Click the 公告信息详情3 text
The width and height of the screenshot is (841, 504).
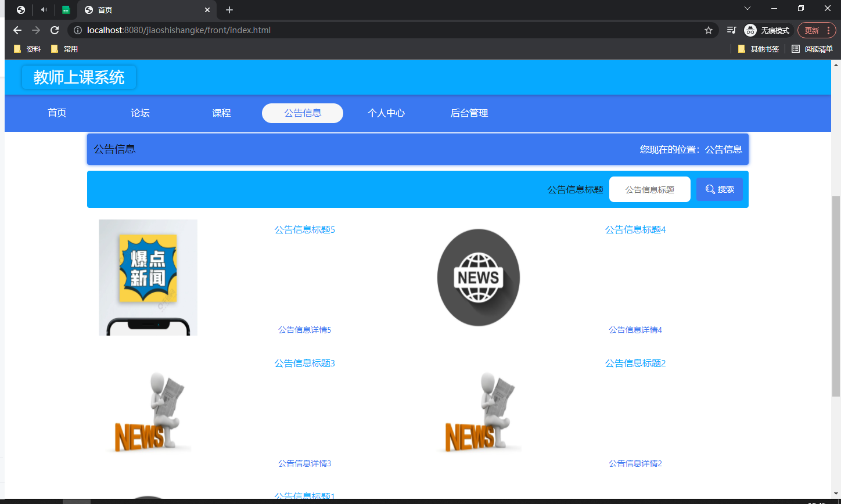pos(305,463)
